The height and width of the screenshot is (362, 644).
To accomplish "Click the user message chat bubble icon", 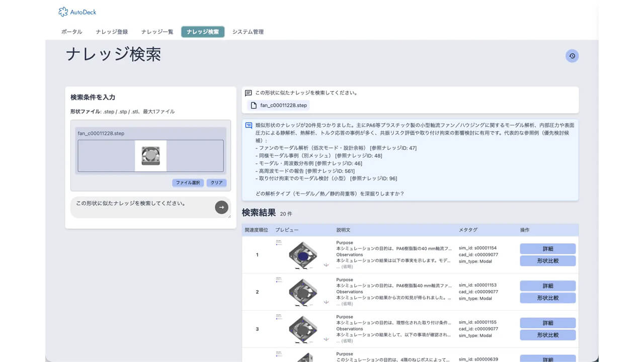I will pyautogui.click(x=248, y=93).
